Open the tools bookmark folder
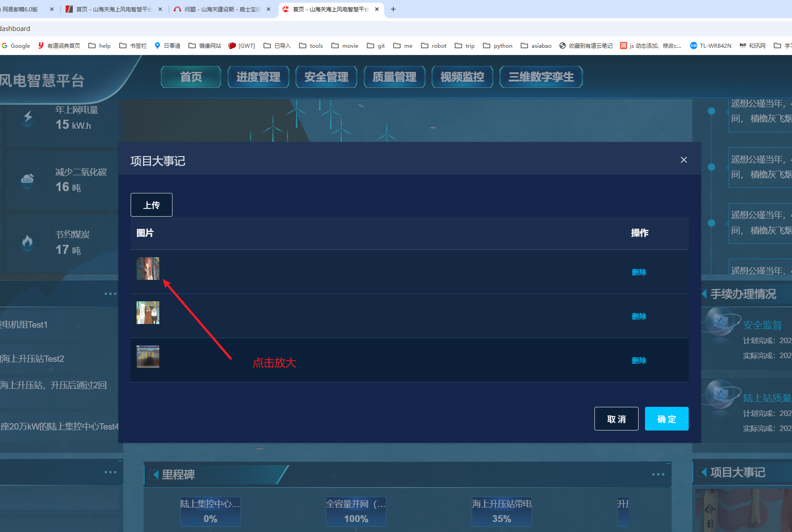Screen dimensions: 792x532 (311, 46)
